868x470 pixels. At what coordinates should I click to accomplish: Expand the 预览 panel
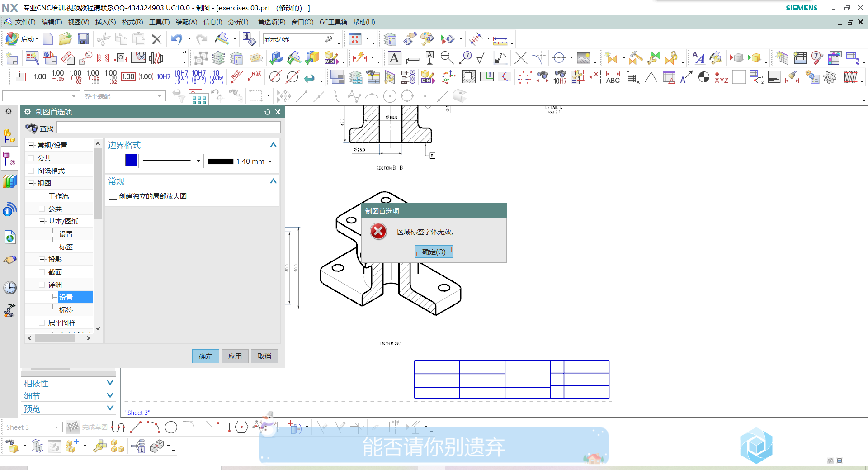[x=110, y=408]
